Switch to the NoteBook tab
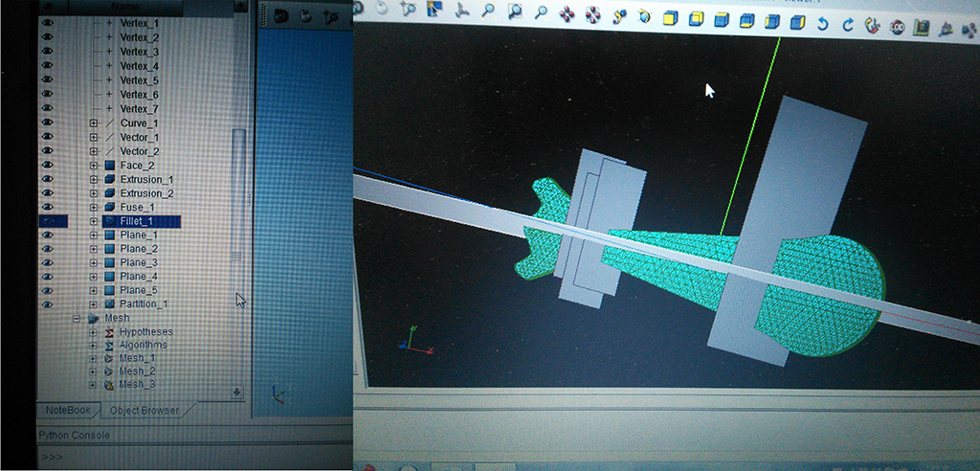 68,411
